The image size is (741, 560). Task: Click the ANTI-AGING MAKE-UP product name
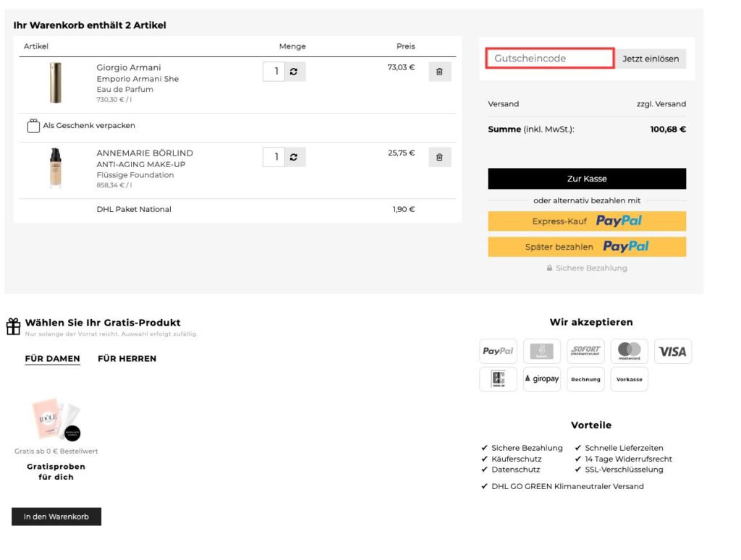click(x=141, y=164)
